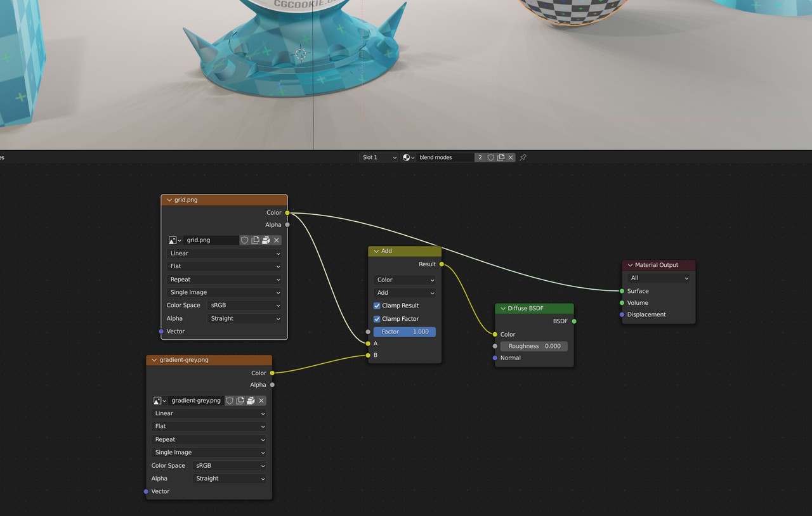
Task: Collapse the gradient-grey.png node
Action: [x=154, y=360]
